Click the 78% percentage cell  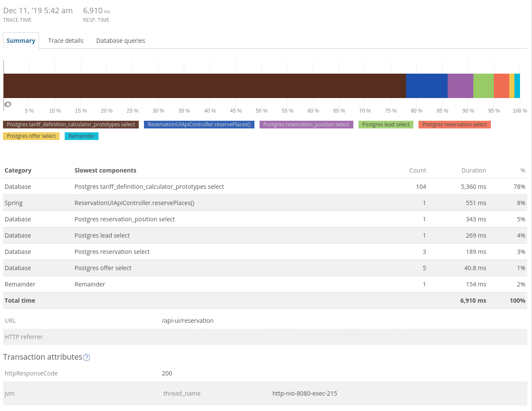[x=520, y=187]
